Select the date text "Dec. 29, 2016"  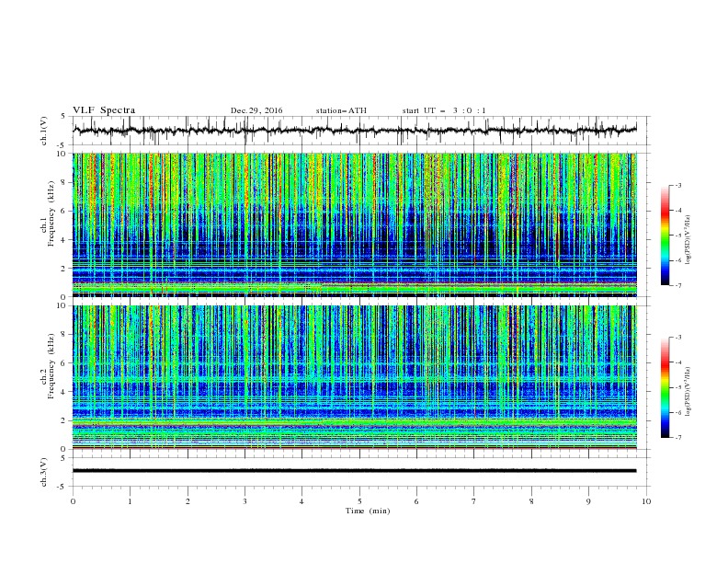click(x=256, y=110)
